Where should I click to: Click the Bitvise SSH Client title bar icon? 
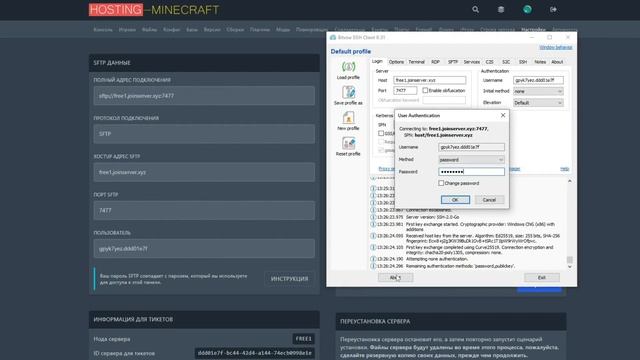pos(333,37)
